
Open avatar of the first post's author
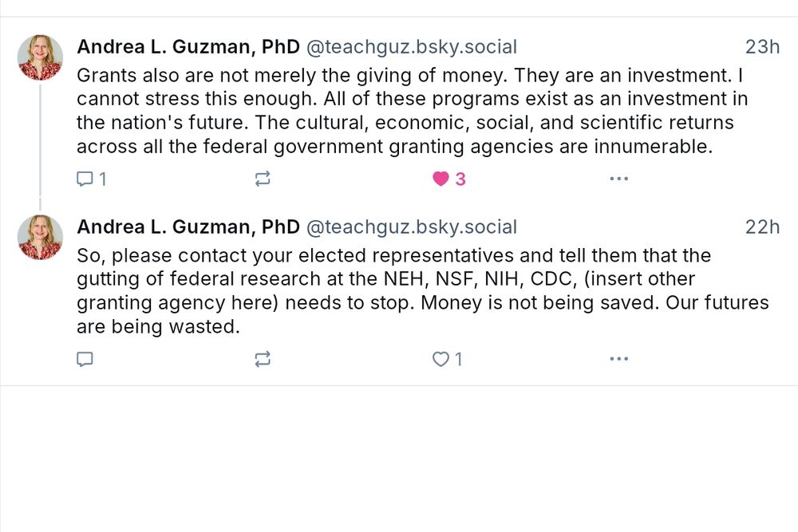40,57
